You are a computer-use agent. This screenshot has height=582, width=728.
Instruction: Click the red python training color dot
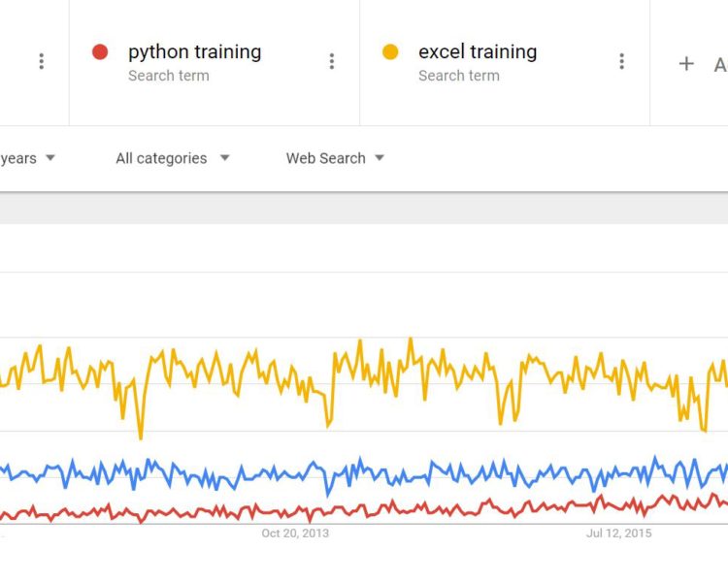point(99,52)
